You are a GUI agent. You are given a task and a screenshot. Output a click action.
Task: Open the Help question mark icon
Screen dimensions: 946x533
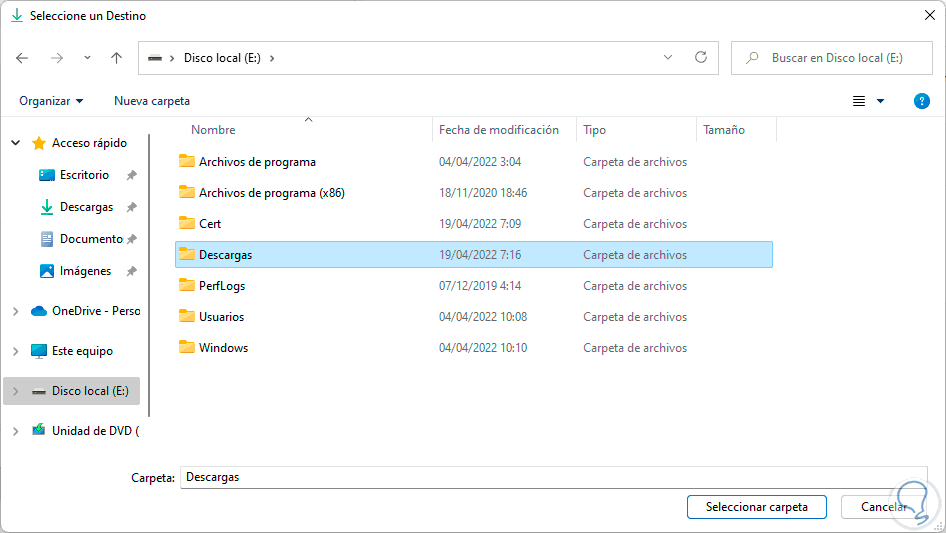point(922,101)
